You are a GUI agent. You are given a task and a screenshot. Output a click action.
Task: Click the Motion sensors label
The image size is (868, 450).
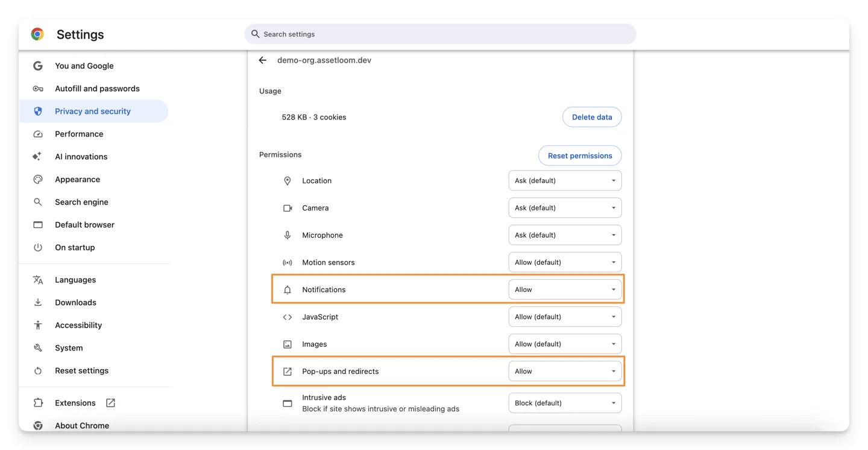(329, 262)
